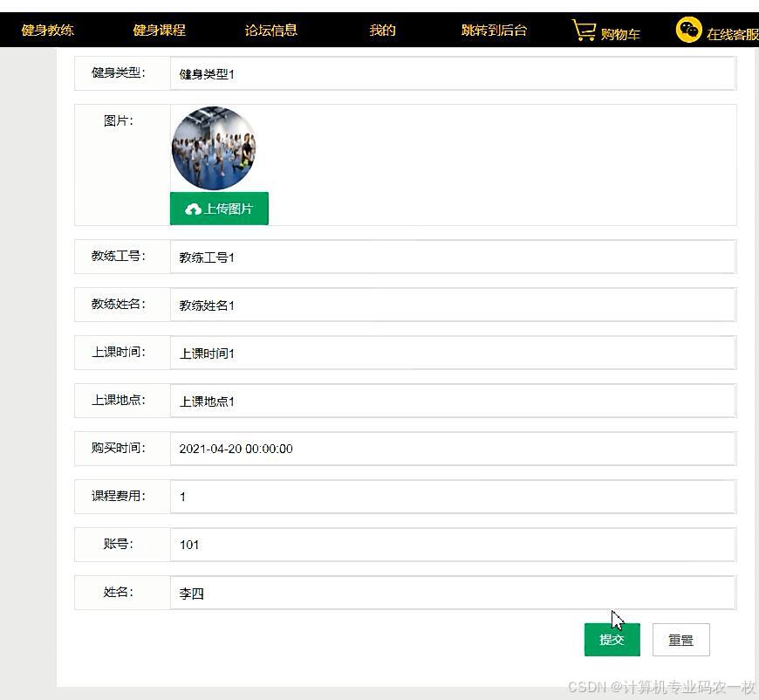Click the 购买时间: label

click(119, 448)
